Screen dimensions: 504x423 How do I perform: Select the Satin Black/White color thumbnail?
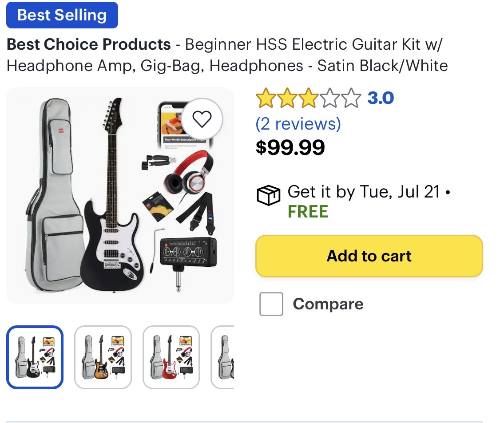[x=35, y=357]
